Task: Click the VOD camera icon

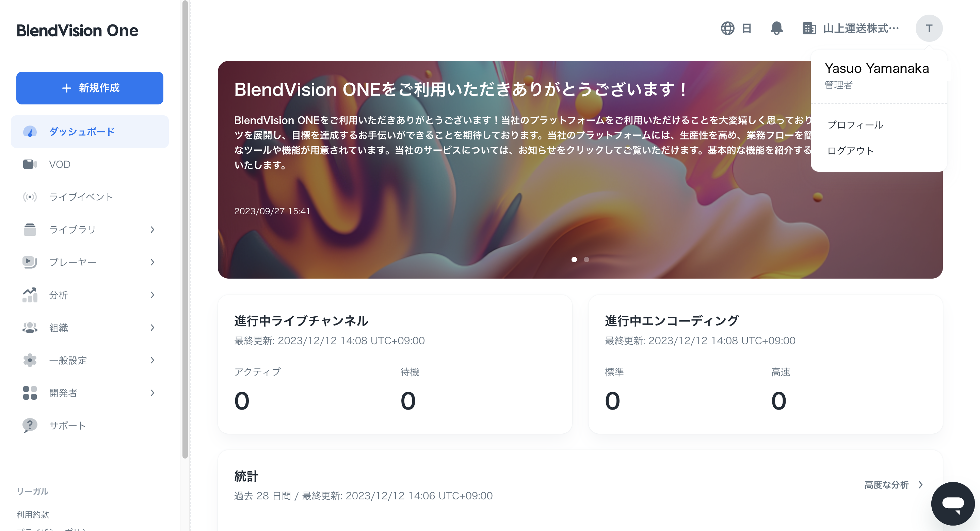Action: coord(30,164)
